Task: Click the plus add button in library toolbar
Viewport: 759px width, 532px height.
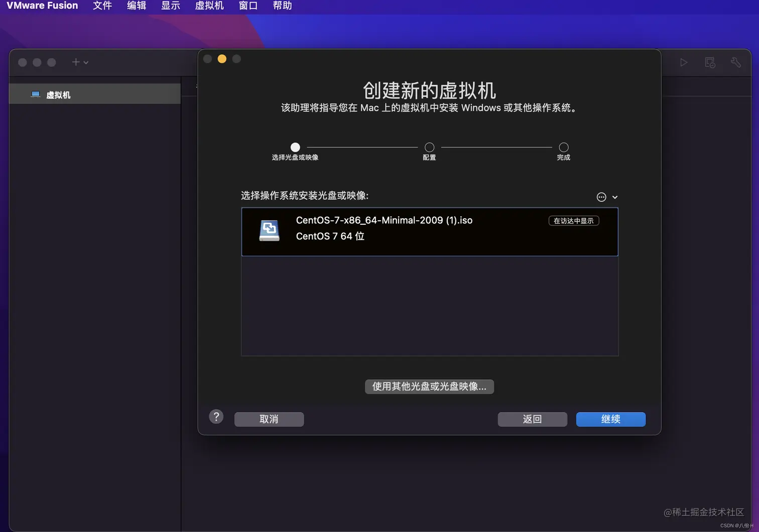Action: (76, 62)
